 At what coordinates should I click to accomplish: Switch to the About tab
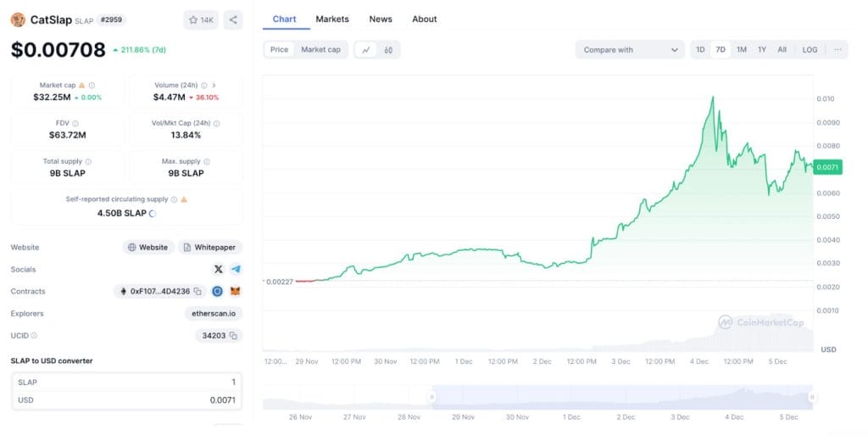click(x=424, y=19)
